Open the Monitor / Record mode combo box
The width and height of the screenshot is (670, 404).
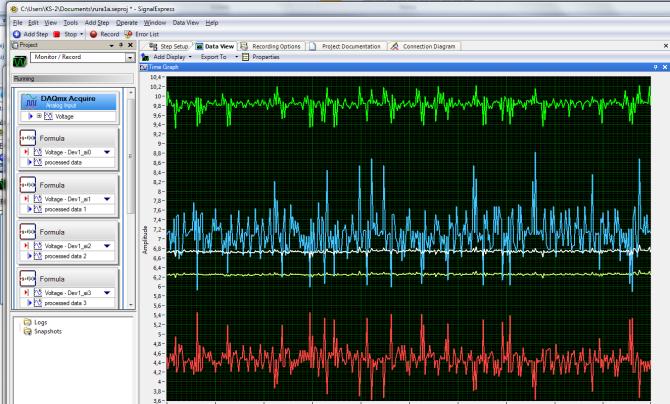click(x=82, y=57)
